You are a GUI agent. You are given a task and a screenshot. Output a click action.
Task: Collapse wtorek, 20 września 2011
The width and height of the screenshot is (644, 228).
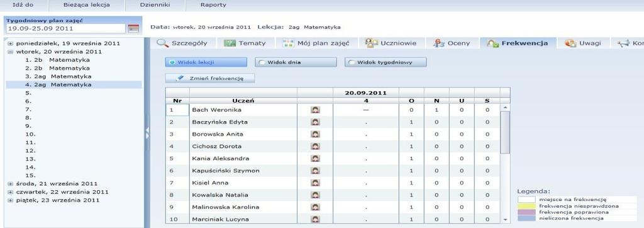coord(11,52)
